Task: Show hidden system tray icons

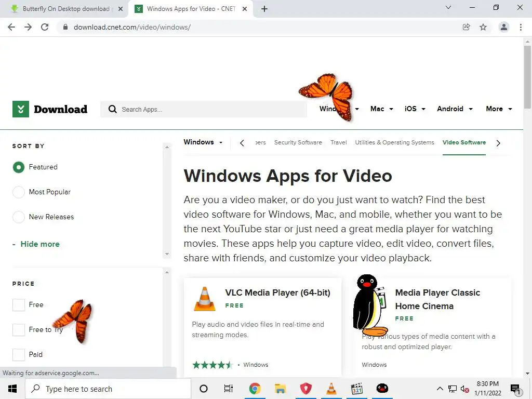Action: (x=440, y=389)
